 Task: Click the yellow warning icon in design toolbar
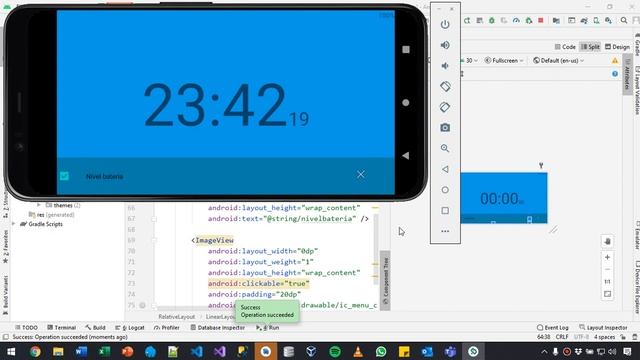pyautogui.click(x=615, y=60)
